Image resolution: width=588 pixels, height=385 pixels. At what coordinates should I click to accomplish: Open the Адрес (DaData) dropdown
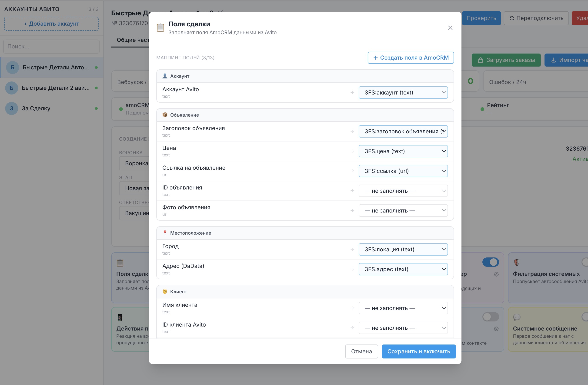tap(403, 269)
